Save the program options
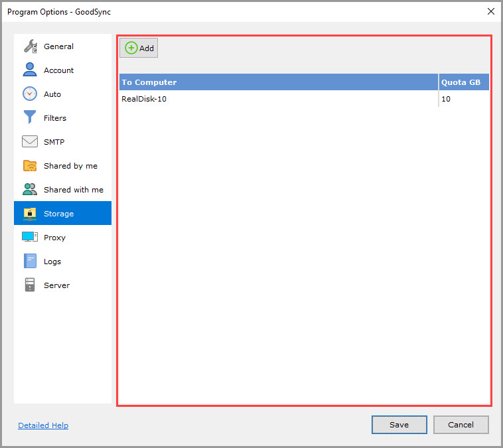This screenshot has height=448, width=503. click(399, 425)
